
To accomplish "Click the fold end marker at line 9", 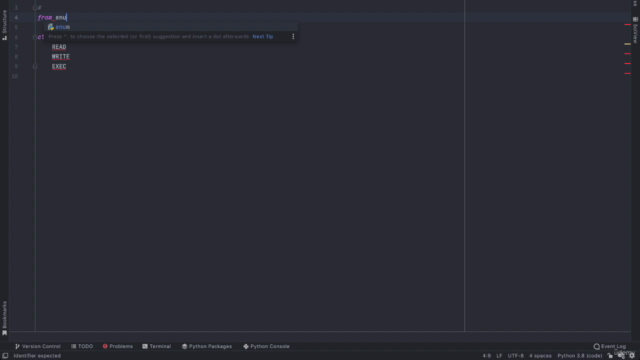I will [x=35, y=67].
